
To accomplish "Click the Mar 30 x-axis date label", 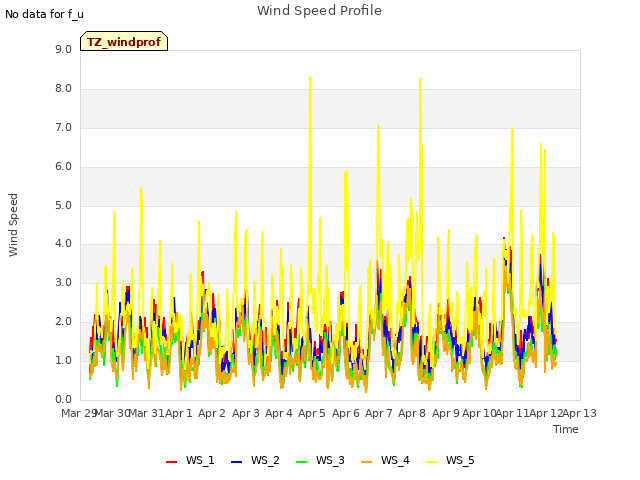I will point(112,413).
